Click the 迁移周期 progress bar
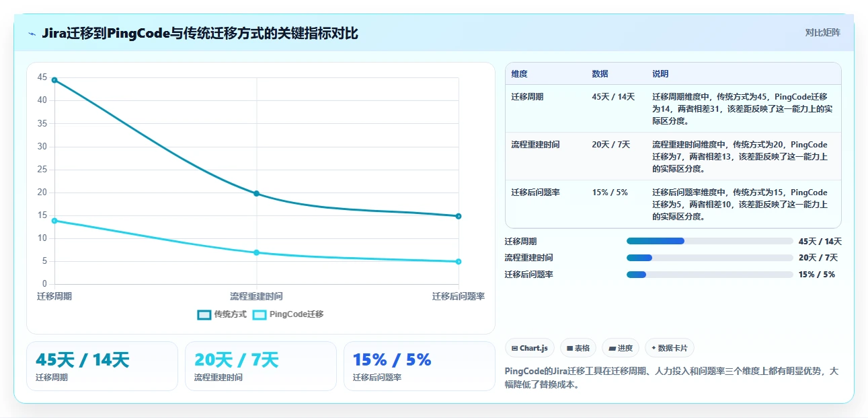The height and width of the screenshot is (418, 868). [709, 241]
